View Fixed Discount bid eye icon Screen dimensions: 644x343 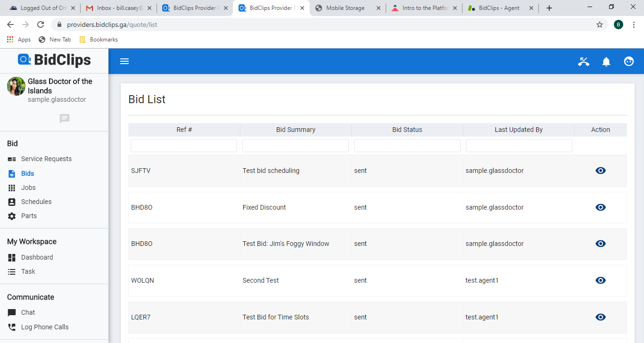coord(601,207)
